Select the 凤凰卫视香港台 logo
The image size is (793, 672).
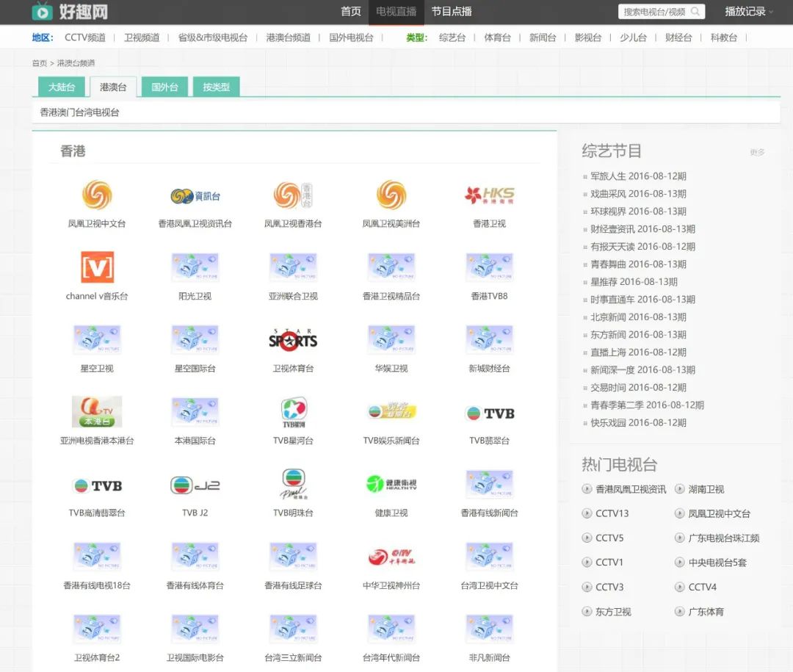click(293, 195)
